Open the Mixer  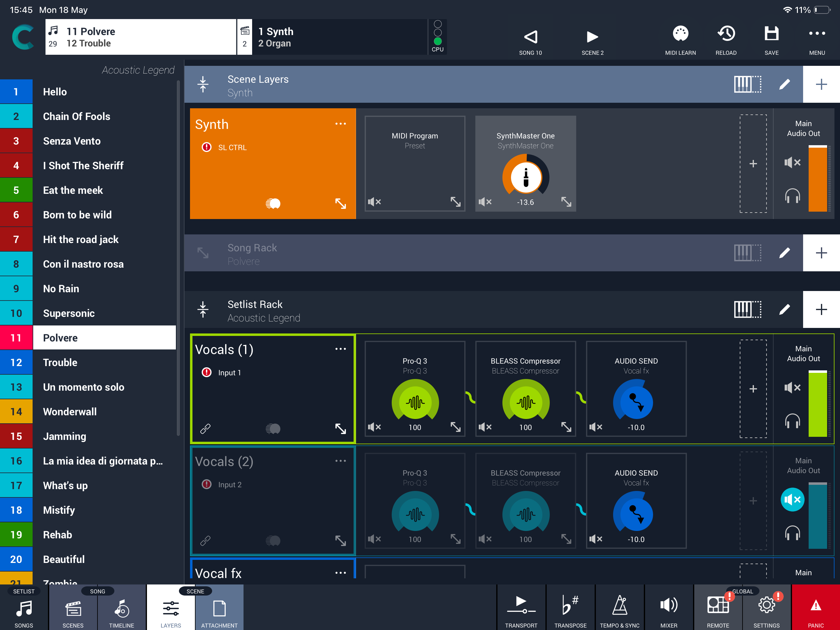click(669, 607)
